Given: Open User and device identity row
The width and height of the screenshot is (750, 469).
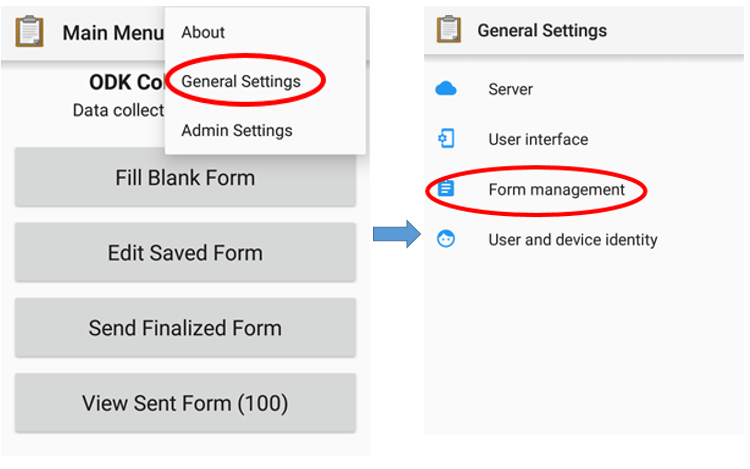Looking at the screenshot, I should [x=584, y=240].
